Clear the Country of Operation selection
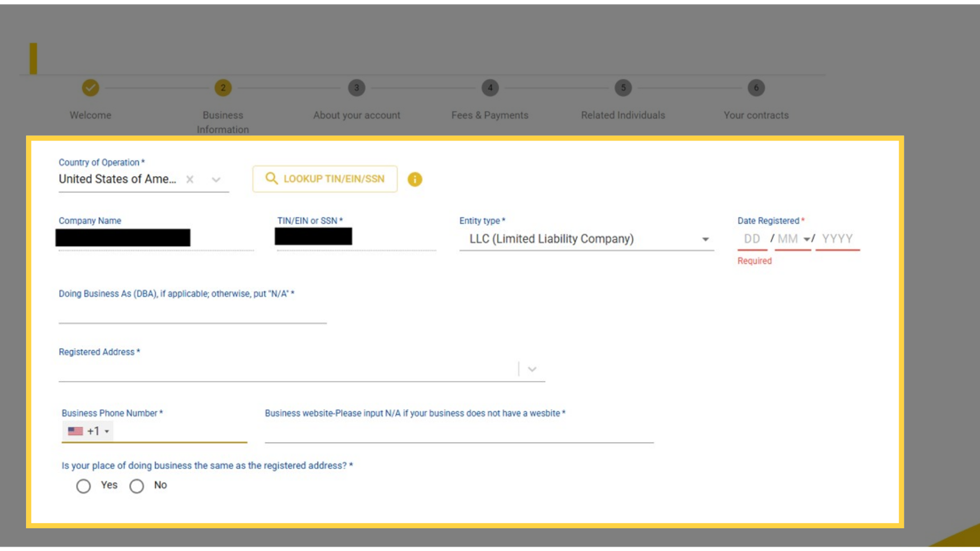980x551 pixels. click(190, 179)
